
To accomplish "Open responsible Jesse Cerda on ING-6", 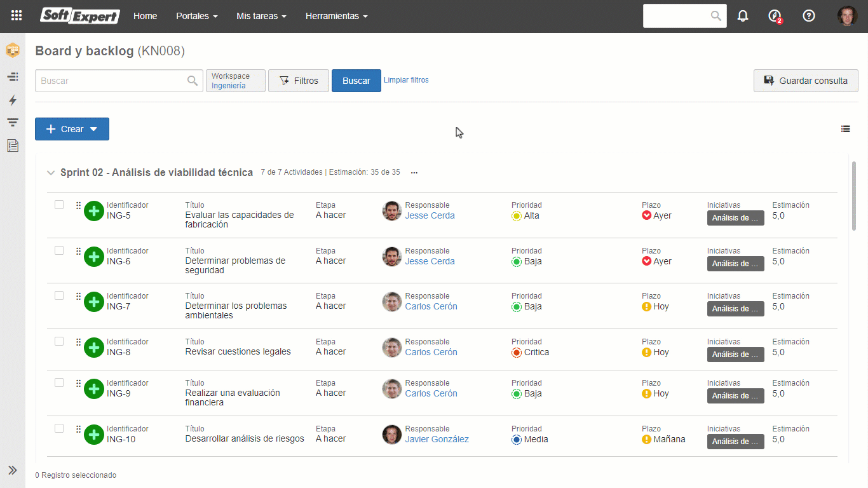I will (x=430, y=261).
